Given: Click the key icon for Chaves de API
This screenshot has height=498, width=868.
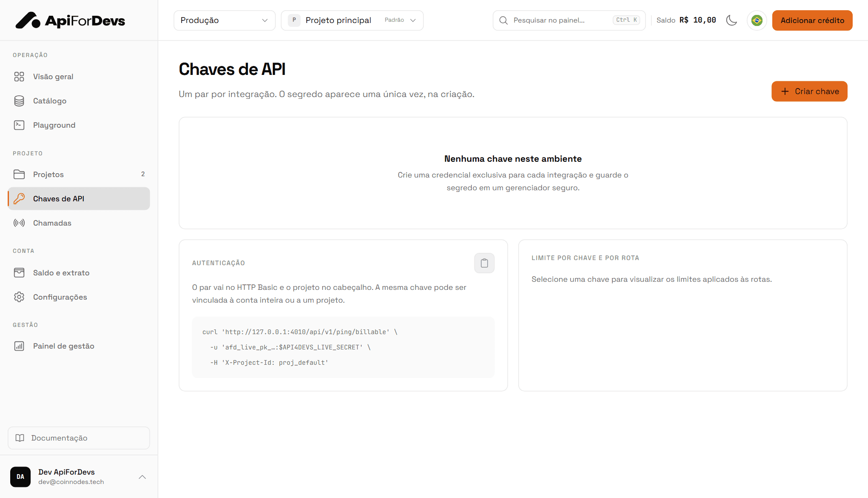Looking at the screenshot, I should click(x=19, y=199).
